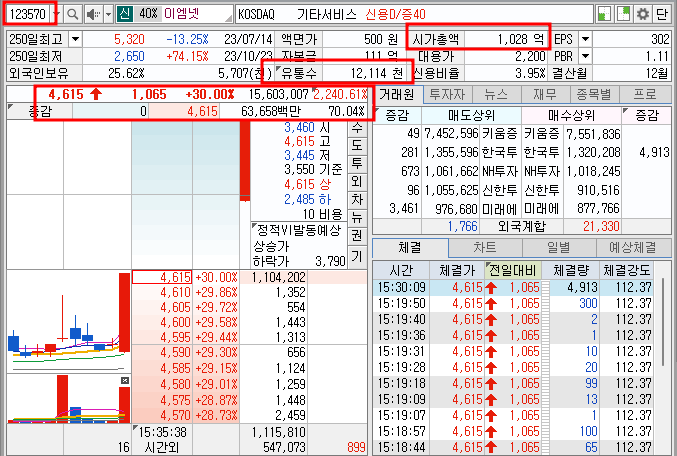Click the 2,485 하 lower limit price
The image size is (677, 456).
[307, 200]
